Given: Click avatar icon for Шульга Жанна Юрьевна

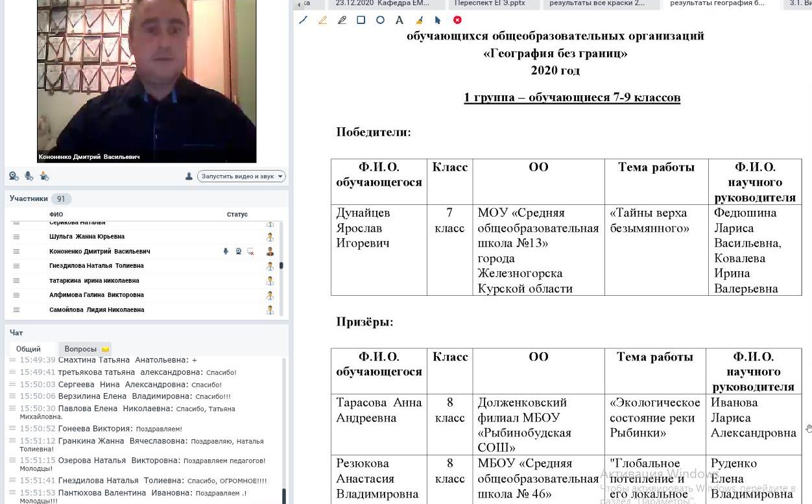Looking at the screenshot, I should point(270,237).
